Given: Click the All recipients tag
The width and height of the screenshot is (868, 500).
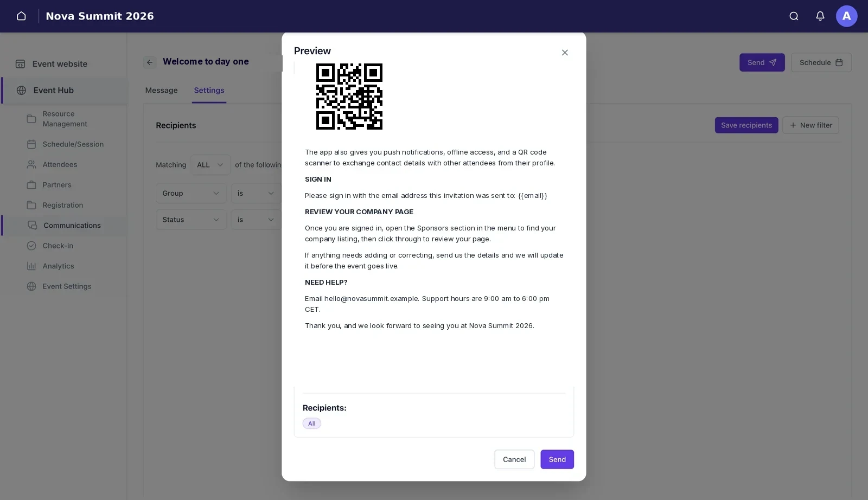Looking at the screenshot, I should tap(312, 424).
